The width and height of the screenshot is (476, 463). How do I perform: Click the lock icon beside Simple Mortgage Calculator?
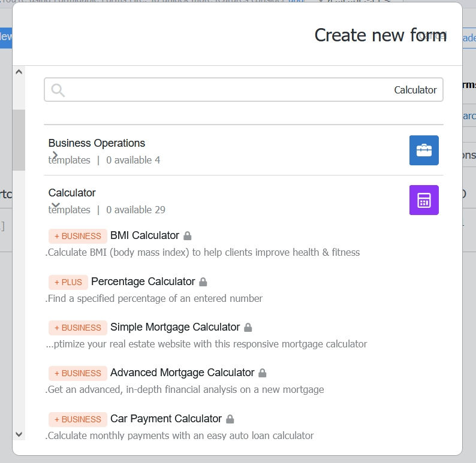tap(248, 328)
